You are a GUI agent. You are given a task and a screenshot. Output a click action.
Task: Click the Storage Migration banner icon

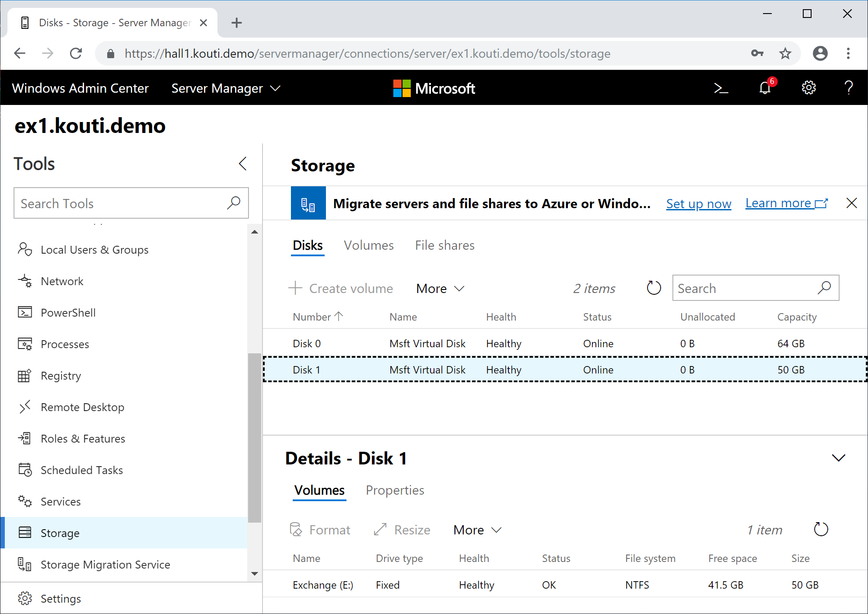tap(308, 203)
